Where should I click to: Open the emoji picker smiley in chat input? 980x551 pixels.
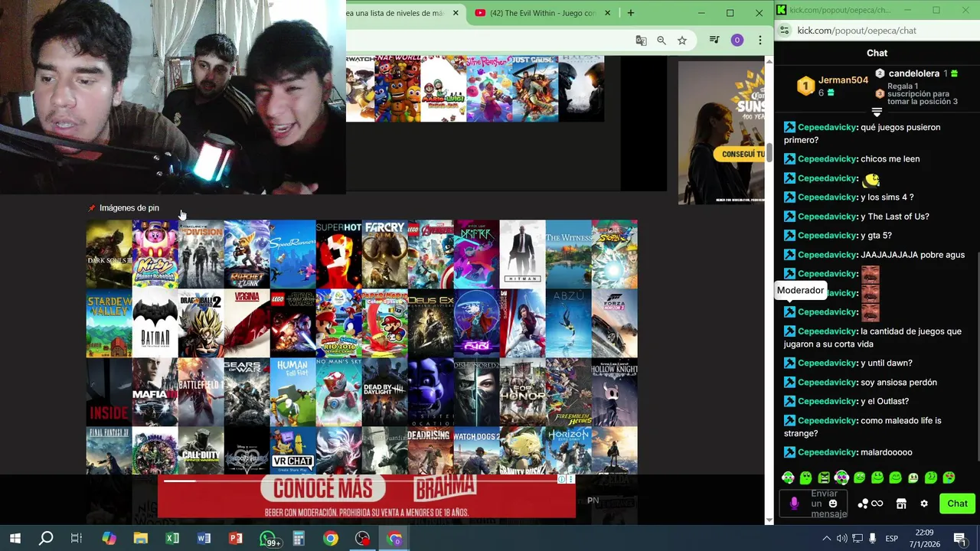pyautogui.click(x=833, y=504)
